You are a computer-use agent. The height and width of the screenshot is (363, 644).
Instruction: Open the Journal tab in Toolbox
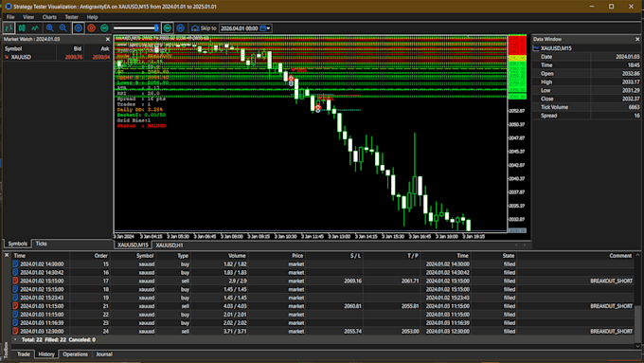pos(104,354)
